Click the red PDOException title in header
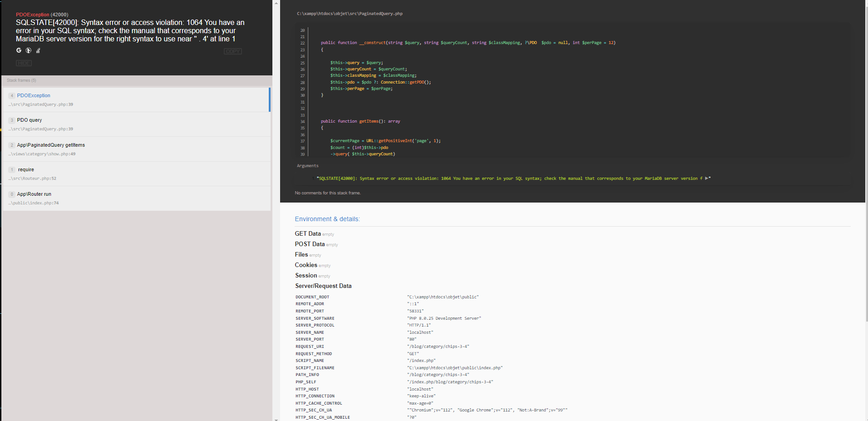The width and height of the screenshot is (868, 421). [x=33, y=15]
